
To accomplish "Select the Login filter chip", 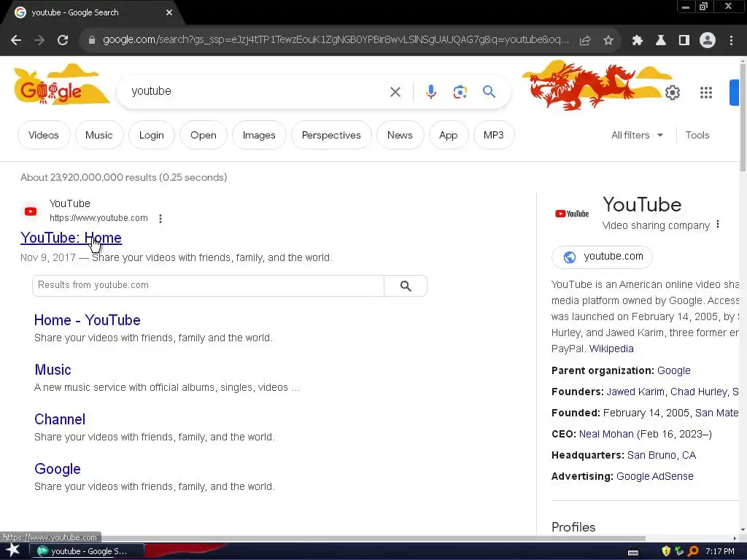I will tap(152, 135).
